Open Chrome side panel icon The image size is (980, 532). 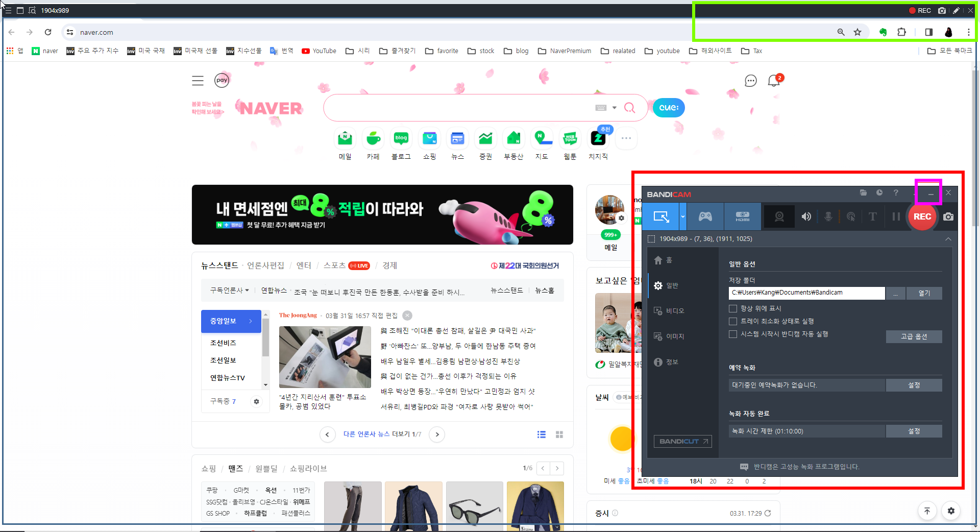pyautogui.click(x=929, y=32)
